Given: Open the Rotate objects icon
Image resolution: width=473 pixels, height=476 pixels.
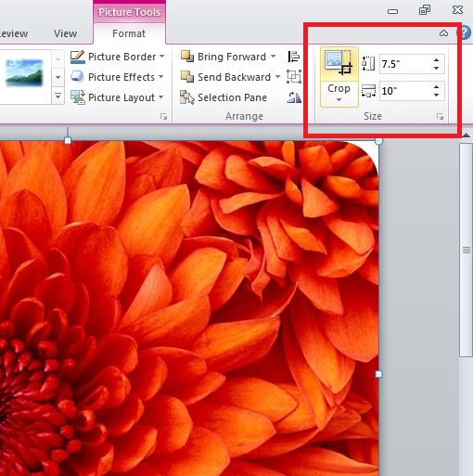Looking at the screenshot, I should [x=293, y=97].
